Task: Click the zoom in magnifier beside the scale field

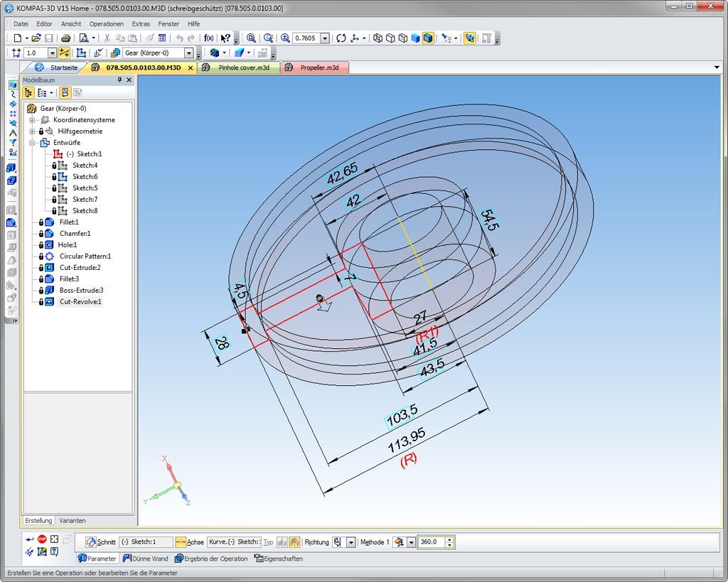Action: tap(285, 38)
